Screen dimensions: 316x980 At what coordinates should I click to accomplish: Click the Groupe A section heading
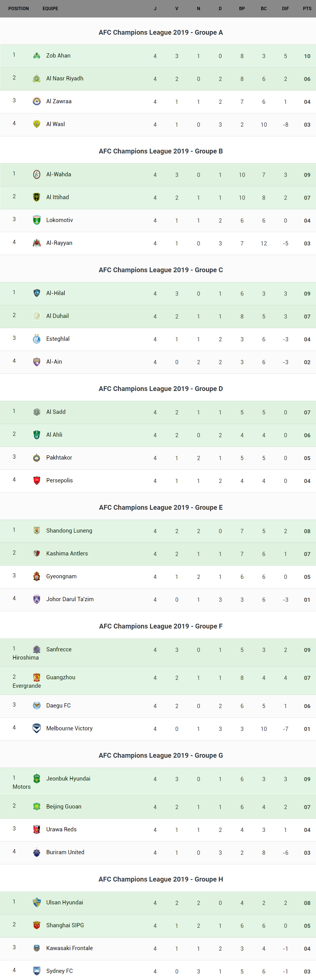click(x=161, y=32)
